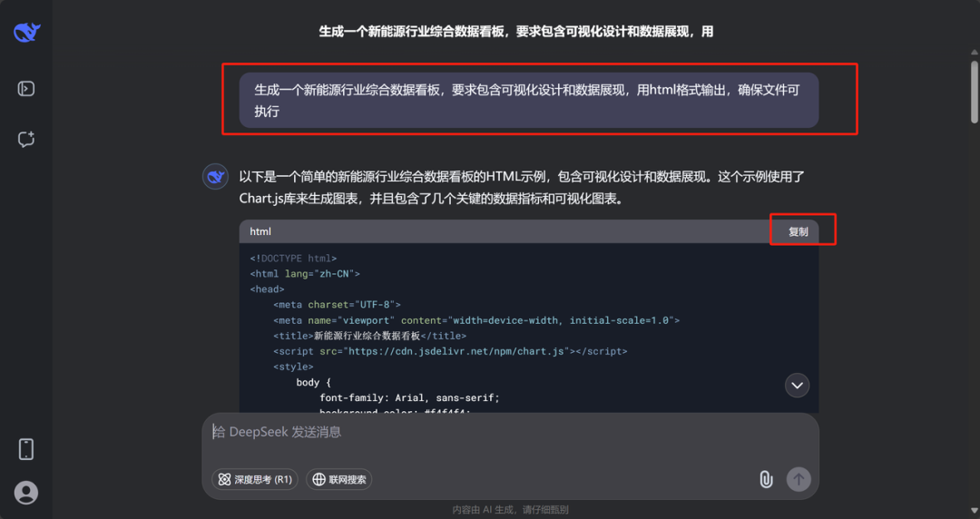Click the assistant reply paragraph mentioning Chart.js
This screenshot has height=519, width=980.
pos(522,188)
